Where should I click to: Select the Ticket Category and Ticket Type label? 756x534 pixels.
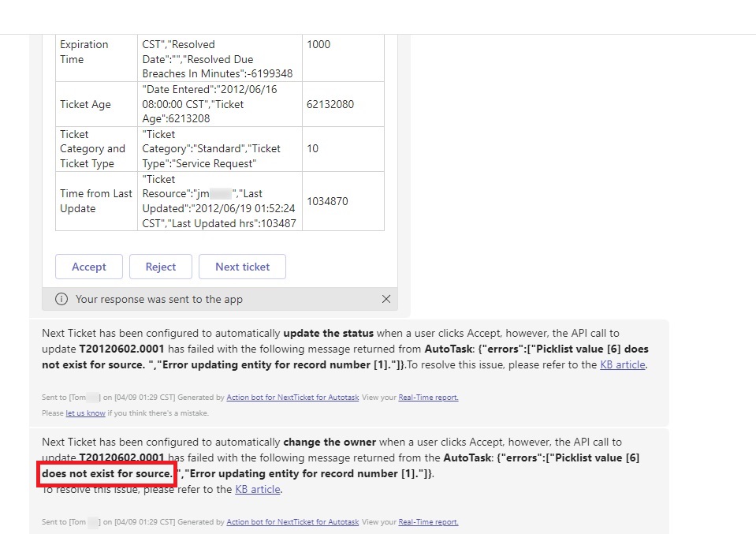pyautogui.click(x=92, y=149)
